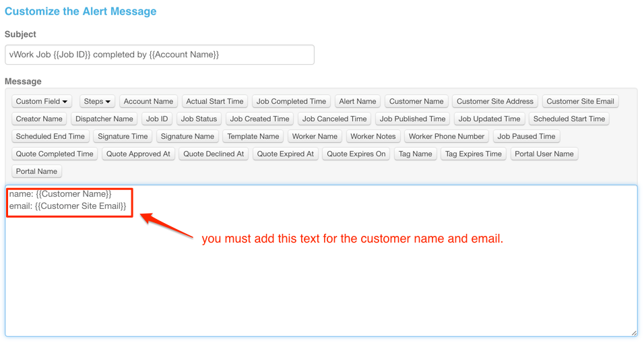Insert the Template Name placeholder
The height and width of the screenshot is (343, 644).
253,136
